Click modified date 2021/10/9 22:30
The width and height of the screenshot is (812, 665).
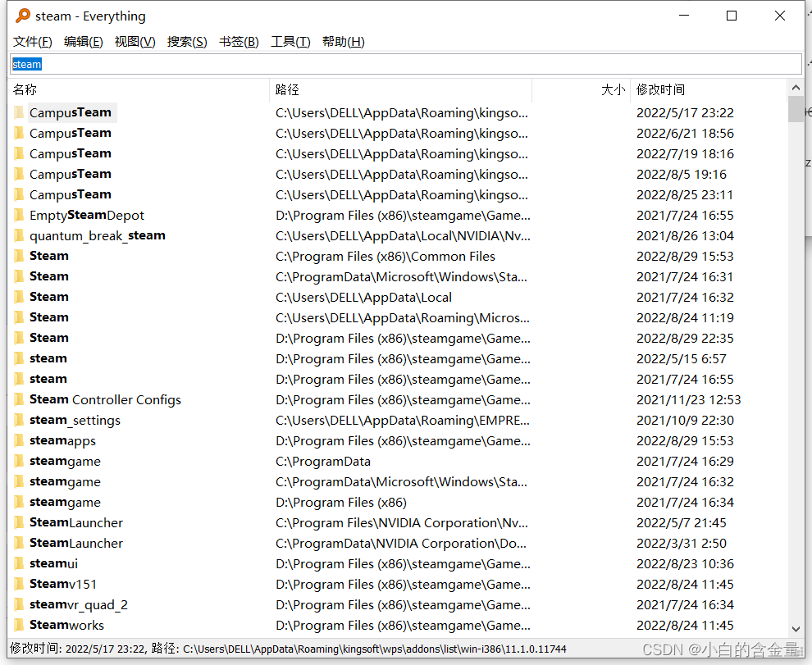(x=685, y=421)
